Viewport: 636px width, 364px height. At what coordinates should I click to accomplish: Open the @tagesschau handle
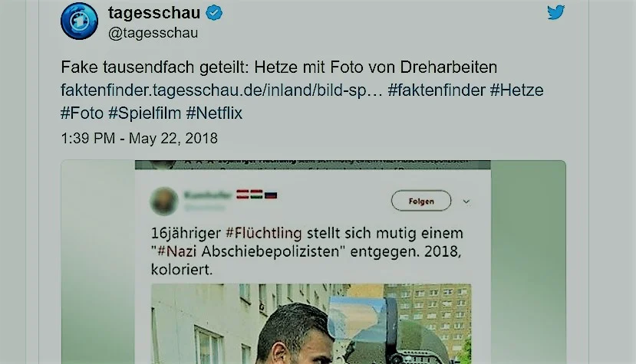point(153,33)
